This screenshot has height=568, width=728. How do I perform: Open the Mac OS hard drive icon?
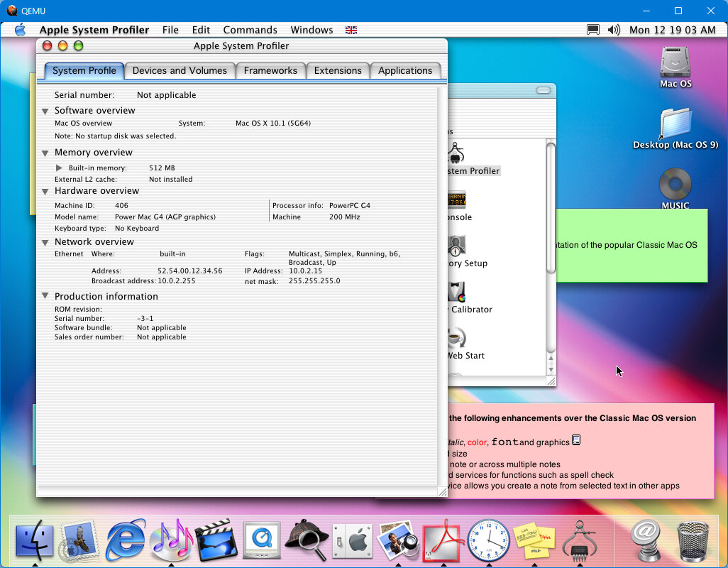coord(675,62)
